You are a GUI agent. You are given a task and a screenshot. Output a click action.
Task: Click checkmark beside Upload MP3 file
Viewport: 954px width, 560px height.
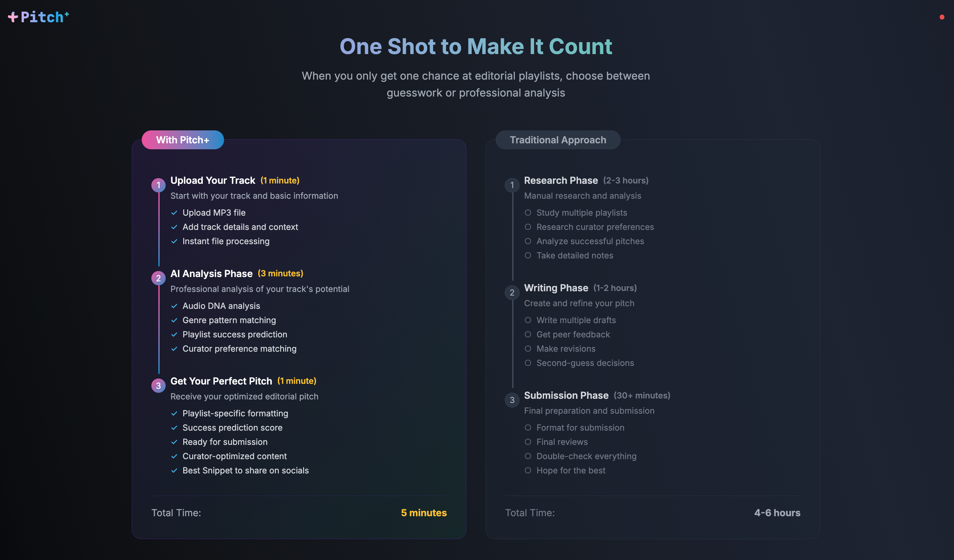pos(174,213)
